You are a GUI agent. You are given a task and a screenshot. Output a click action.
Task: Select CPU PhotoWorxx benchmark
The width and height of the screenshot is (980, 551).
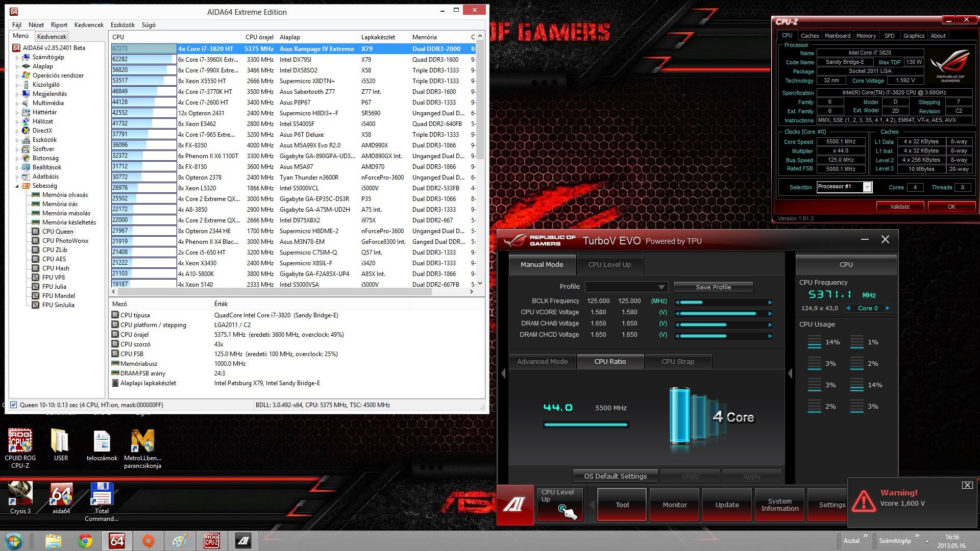click(65, 240)
